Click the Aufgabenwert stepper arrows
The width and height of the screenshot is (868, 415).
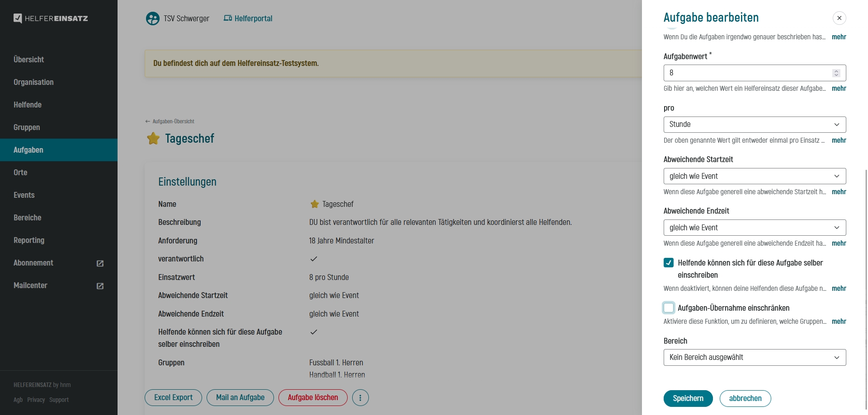(836, 73)
